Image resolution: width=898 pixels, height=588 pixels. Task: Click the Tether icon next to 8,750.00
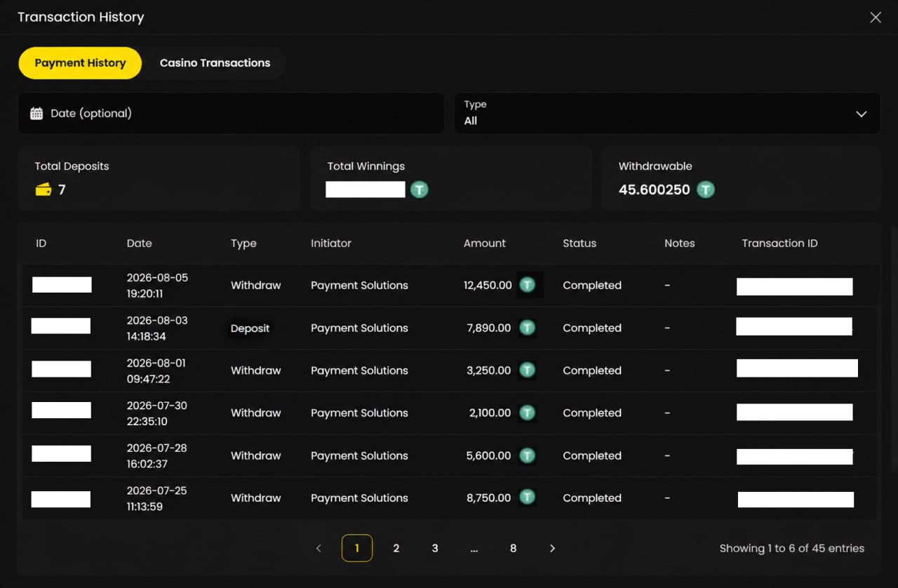527,497
